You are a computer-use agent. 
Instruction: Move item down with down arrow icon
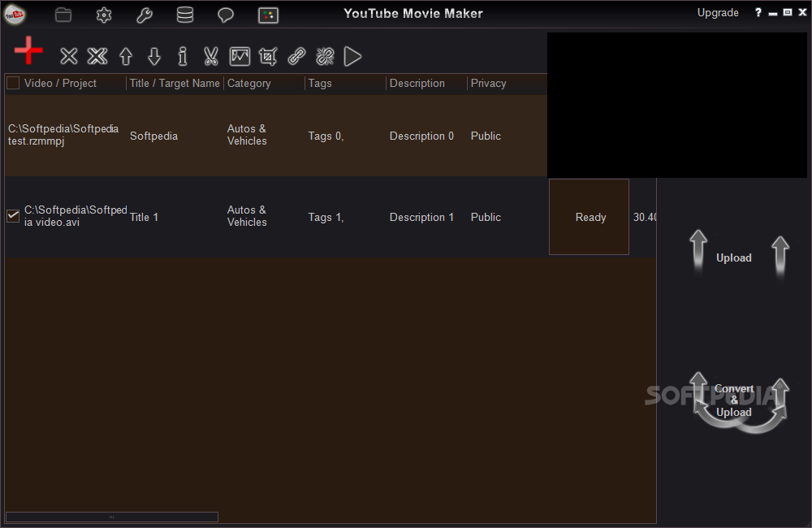(154, 56)
